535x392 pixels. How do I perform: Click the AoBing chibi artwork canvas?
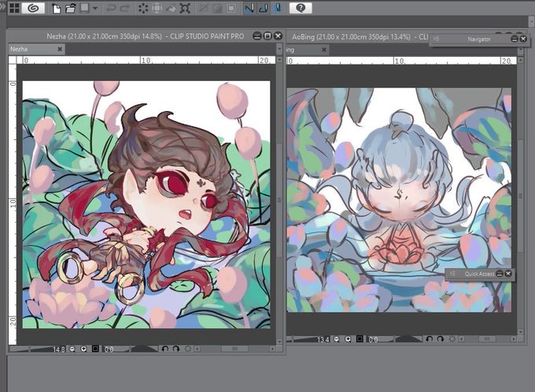click(399, 200)
